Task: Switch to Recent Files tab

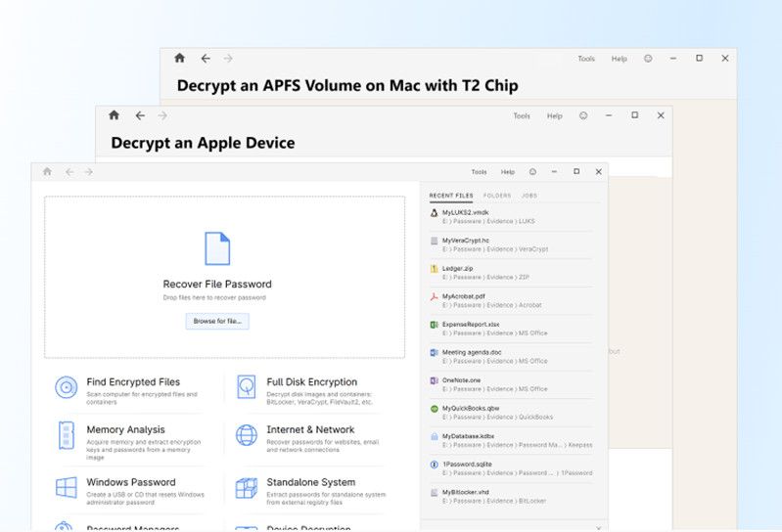Action: [x=451, y=196]
